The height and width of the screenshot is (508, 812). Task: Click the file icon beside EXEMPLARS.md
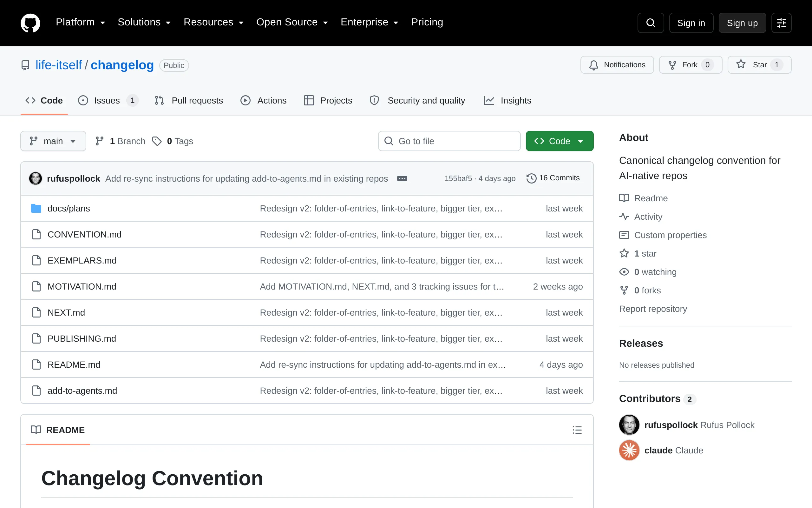(x=36, y=260)
